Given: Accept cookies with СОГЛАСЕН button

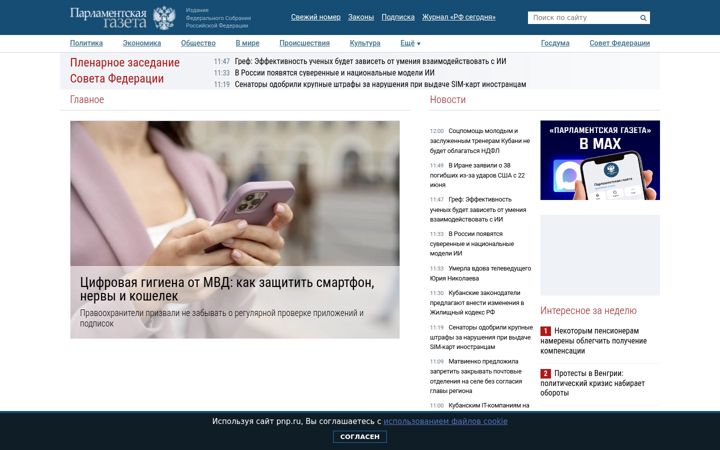Looking at the screenshot, I should click(x=360, y=437).
